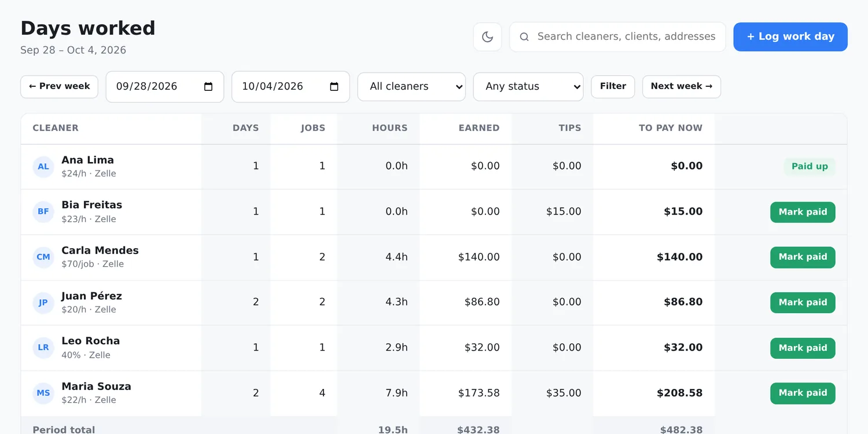Go to Prev week
Screen dimensions: 868x434
coord(59,87)
